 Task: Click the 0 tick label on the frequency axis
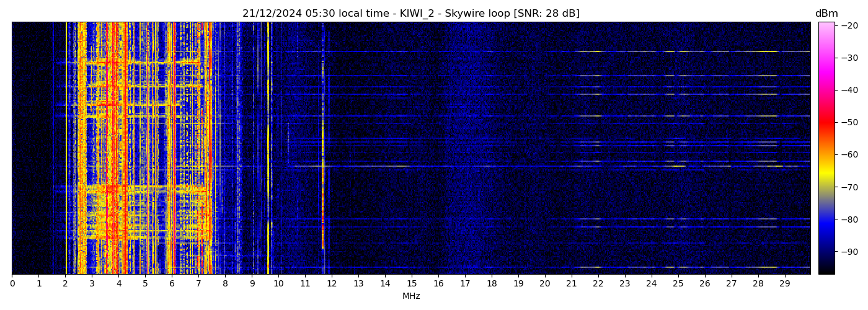click(12, 284)
